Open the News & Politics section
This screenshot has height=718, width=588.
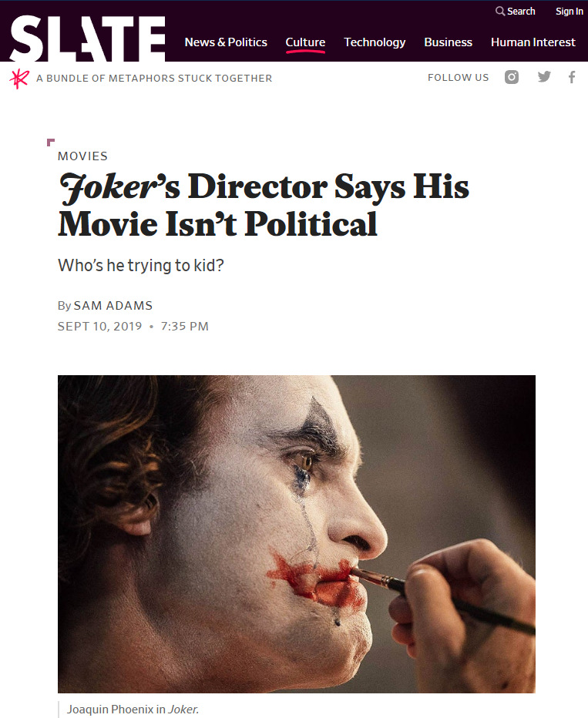(226, 42)
